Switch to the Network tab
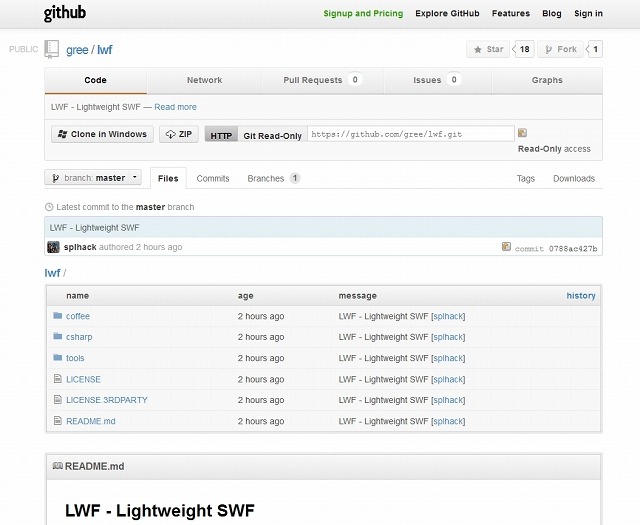This screenshot has height=525, width=640. point(204,80)
